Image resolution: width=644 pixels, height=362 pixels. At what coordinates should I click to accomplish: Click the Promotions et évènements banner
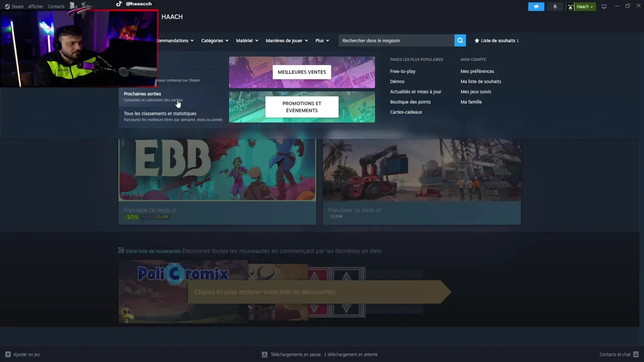pyautogui.click(x=302, y=107)
